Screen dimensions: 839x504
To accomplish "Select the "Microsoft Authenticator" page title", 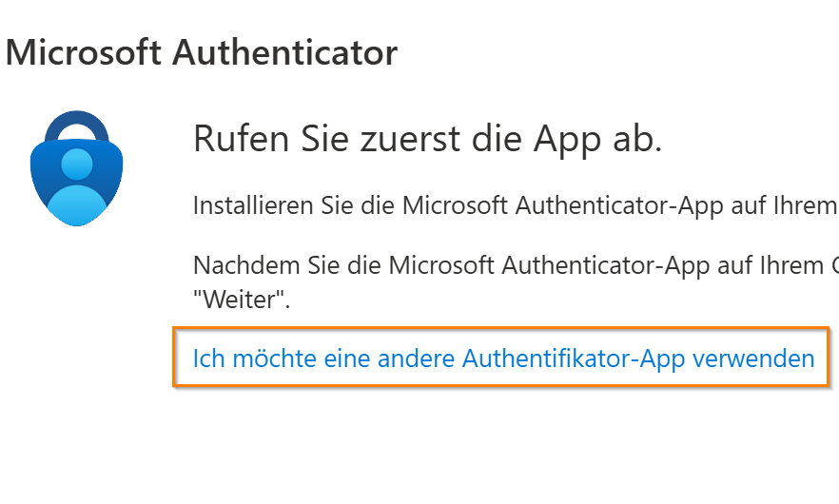I will (x=202, y=52).
